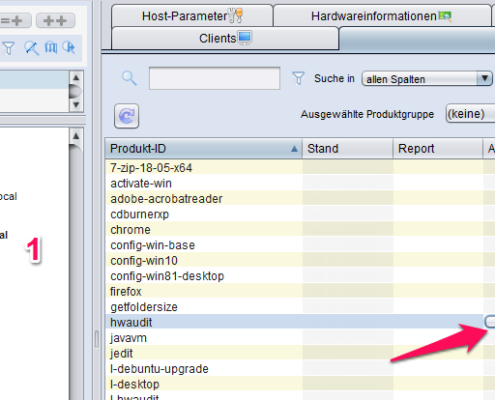Select the getfoldersize product

(300, 307)
